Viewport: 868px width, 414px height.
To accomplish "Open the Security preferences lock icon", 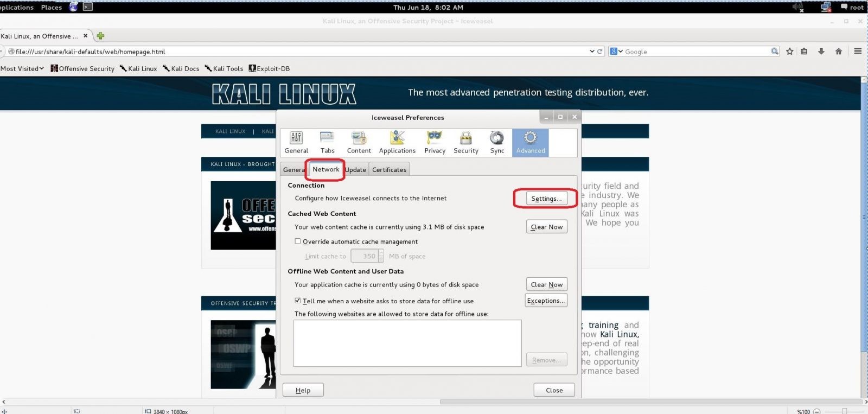I will 466,143.
